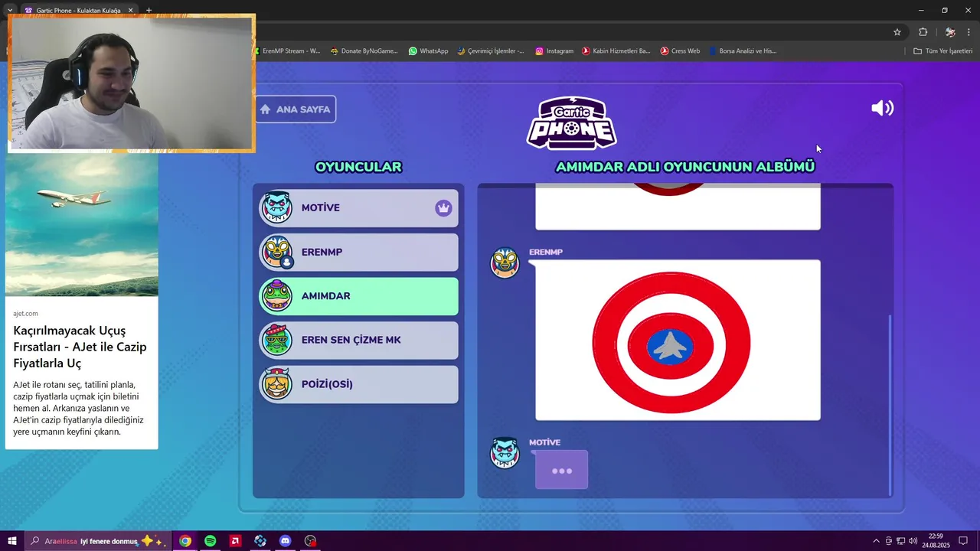
Task: Select the EREN SEN ÇİZME MK player
Action: pos(358,340)
